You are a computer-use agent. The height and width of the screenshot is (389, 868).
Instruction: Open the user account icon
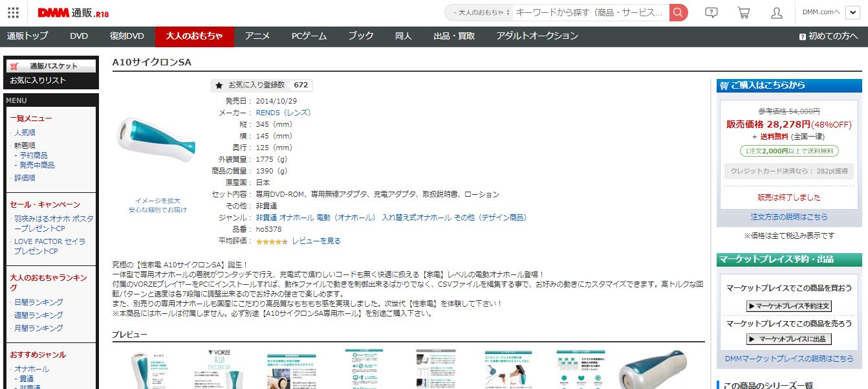pyautogui.click(x=777, y=12)
